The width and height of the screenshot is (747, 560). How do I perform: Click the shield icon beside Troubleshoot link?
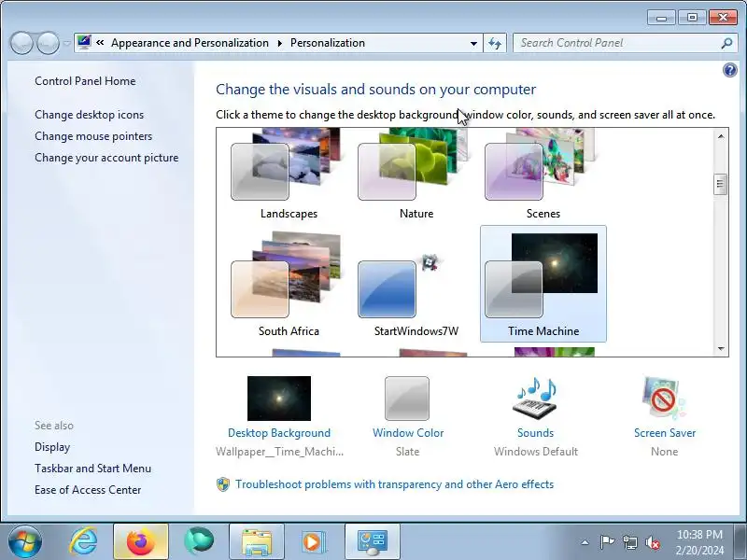point(223,484)
